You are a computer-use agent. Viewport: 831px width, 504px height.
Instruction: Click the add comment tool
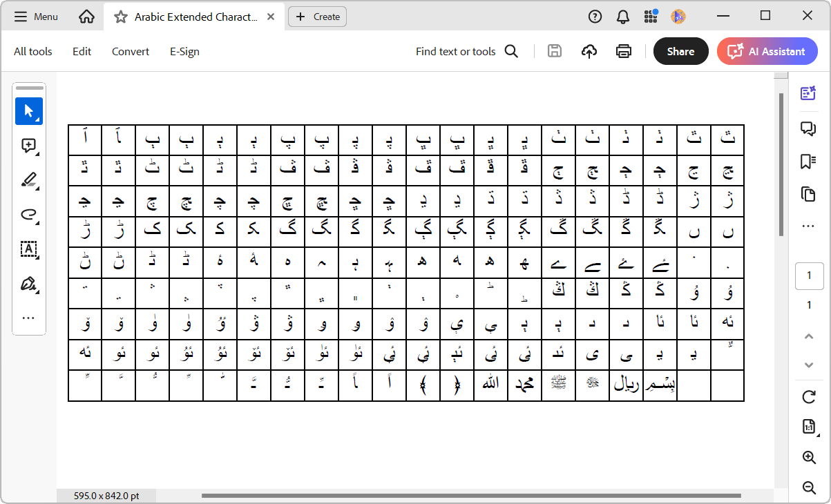28,146
